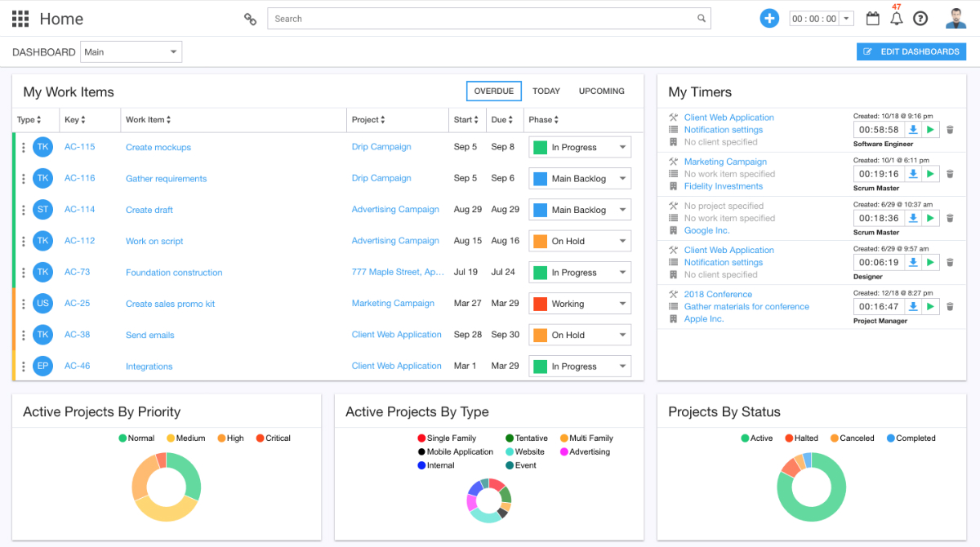Screen dimensions: 980x547
Task: Click the magnifier icon in the search box
Action: [x=702, y=19]
